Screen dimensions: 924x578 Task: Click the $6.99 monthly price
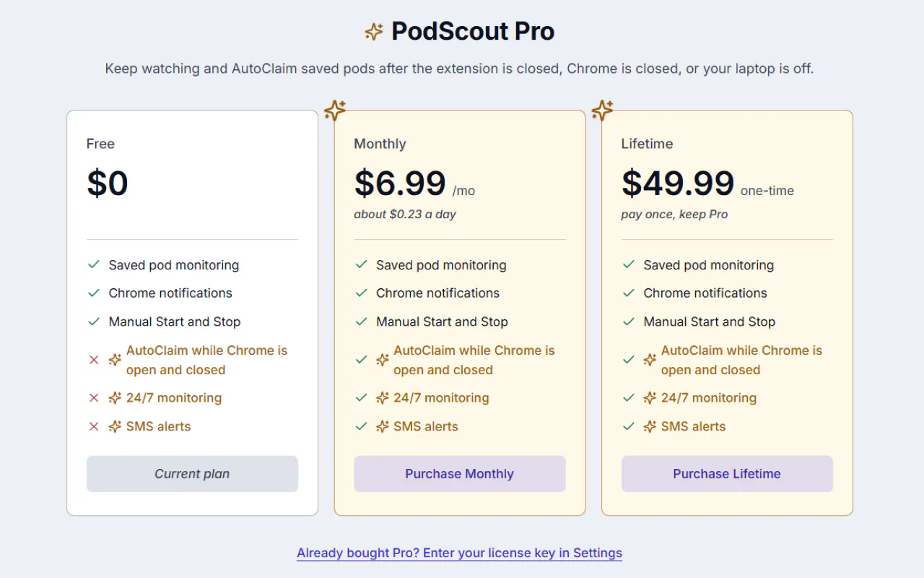(400, 184)
